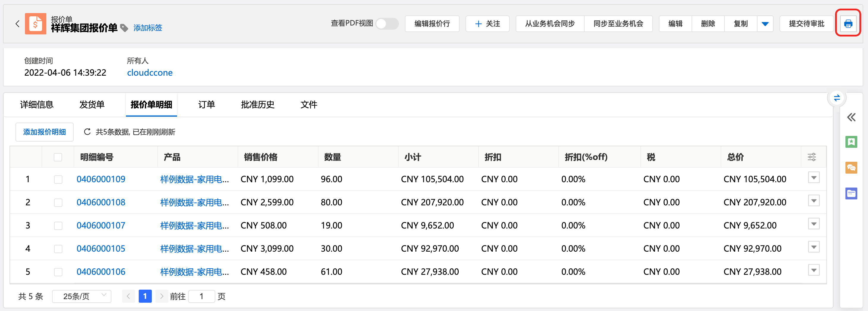Viewport: 868px width, 311px height.
Task: Open the blue folder sidebar icon
Action: tap(851, 193)
